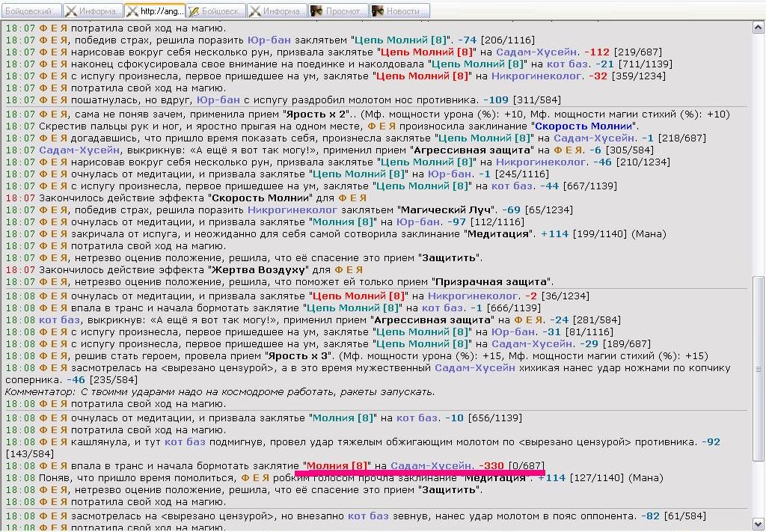Screen dimensions: 766x532
Task: Switch to the icon-less "Бойцовский..." tab
Action: point(31,10)
